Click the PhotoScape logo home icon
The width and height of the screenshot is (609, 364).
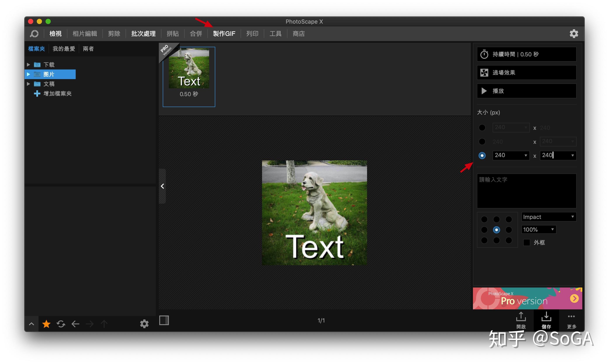[34, 34]
